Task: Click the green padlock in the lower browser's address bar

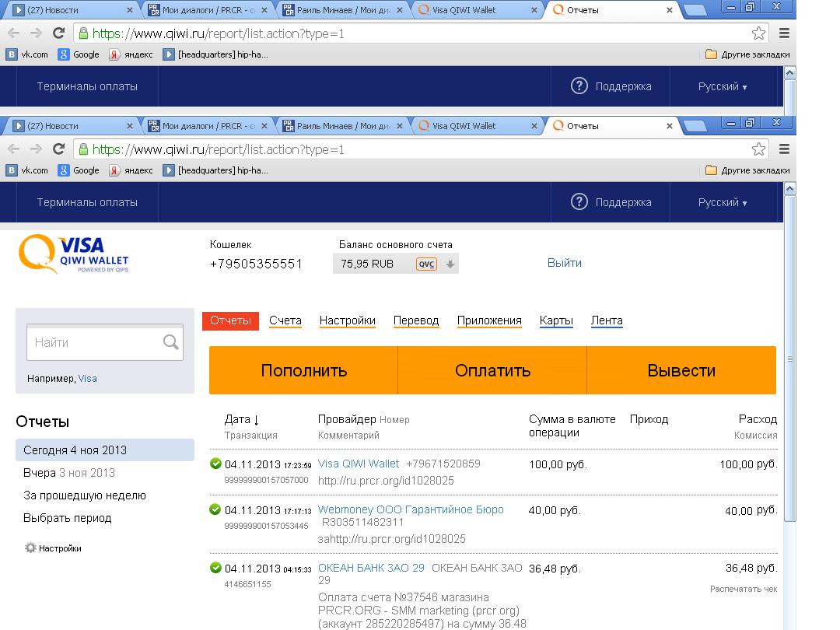Action: (83, 149)
